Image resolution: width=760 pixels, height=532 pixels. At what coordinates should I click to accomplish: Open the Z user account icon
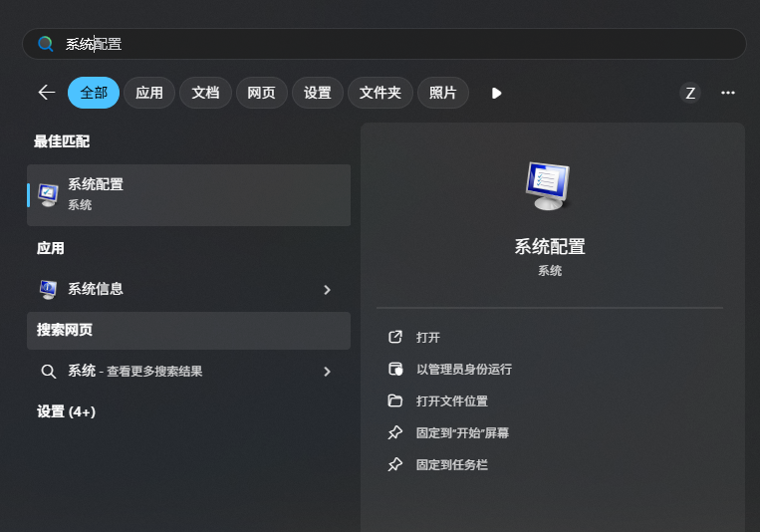690,93
